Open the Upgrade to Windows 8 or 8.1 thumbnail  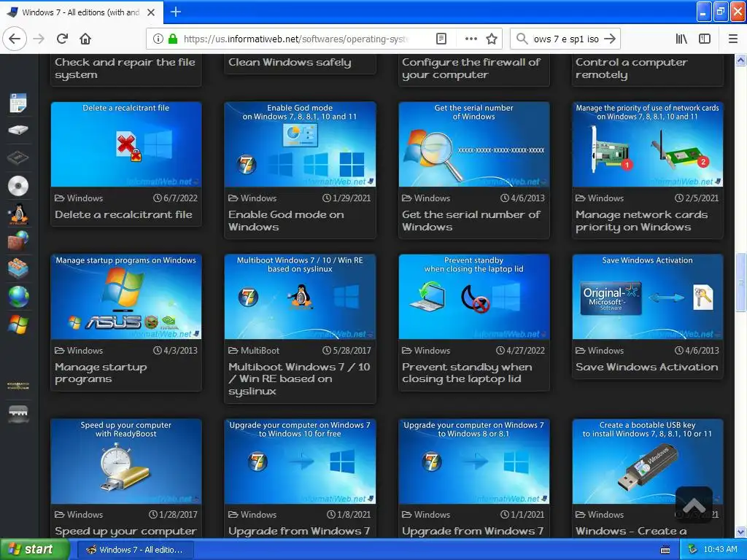click(x=473, y=461)
